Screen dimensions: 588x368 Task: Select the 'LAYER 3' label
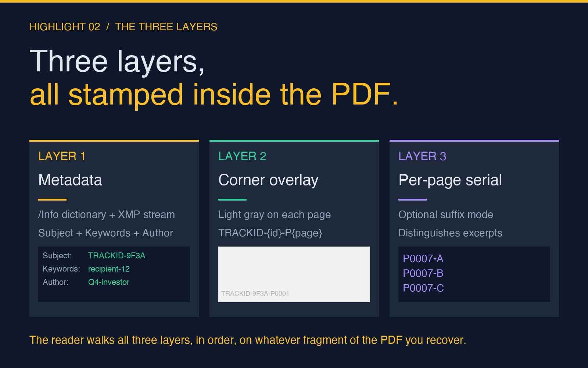click(x=422, y=156)
